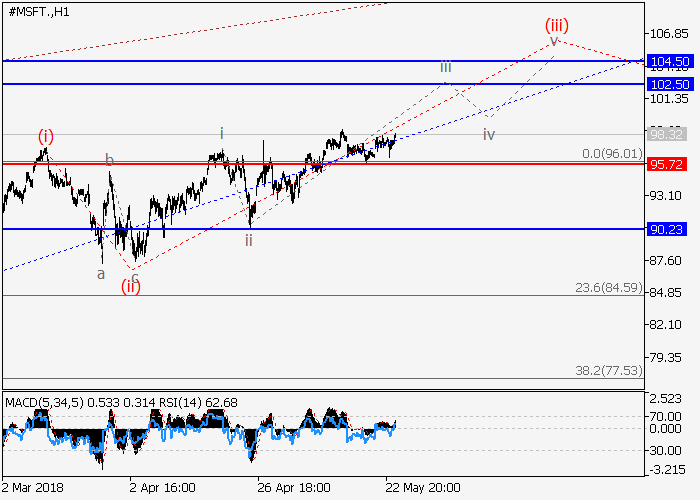This screenshot has width=700, height=500.
Task: Click the red (ii) wave label
Action: point(131,287)
